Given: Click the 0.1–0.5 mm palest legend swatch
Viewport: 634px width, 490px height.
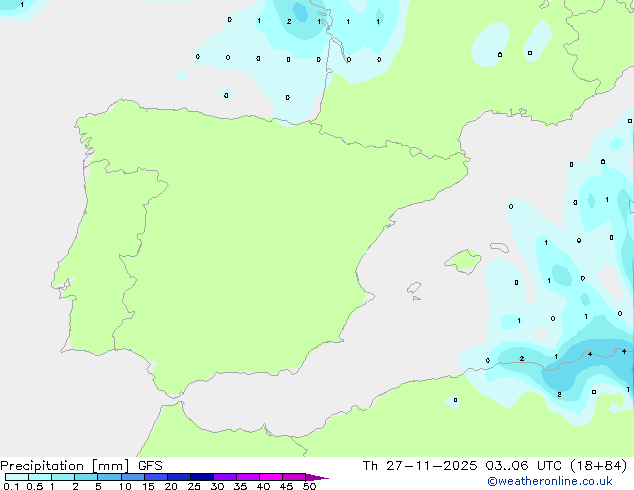Looking at the screenshot, I should [17, 477].
